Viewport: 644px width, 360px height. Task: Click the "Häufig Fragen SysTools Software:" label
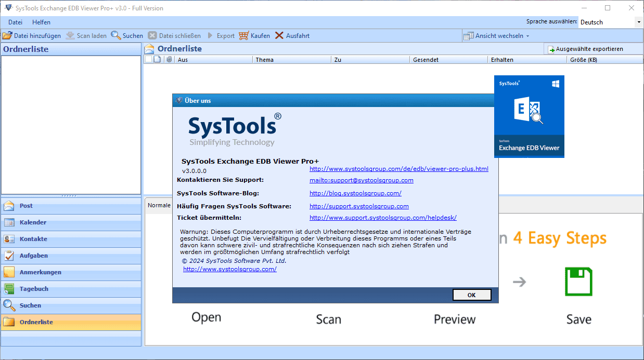(x=234, y=206)
